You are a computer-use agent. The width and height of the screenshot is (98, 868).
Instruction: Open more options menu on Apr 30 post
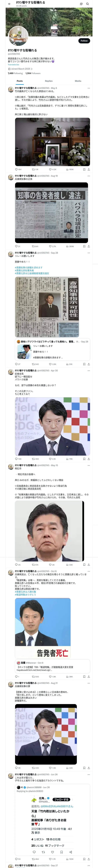point(89,371)
